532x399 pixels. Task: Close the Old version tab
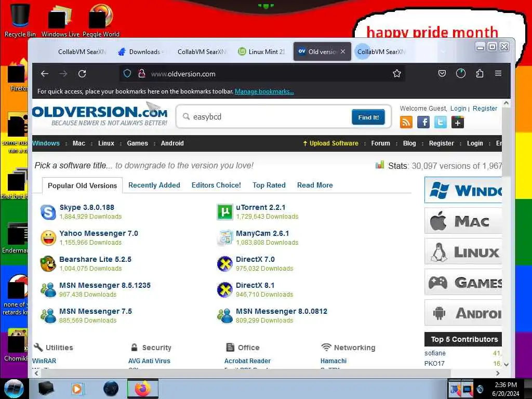click(x=343, y=51)
